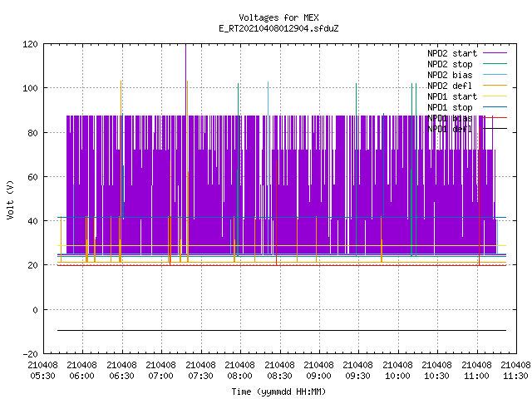Click the y-axis tick value -20
The image size is (532, 399).
tap(30, 354)
